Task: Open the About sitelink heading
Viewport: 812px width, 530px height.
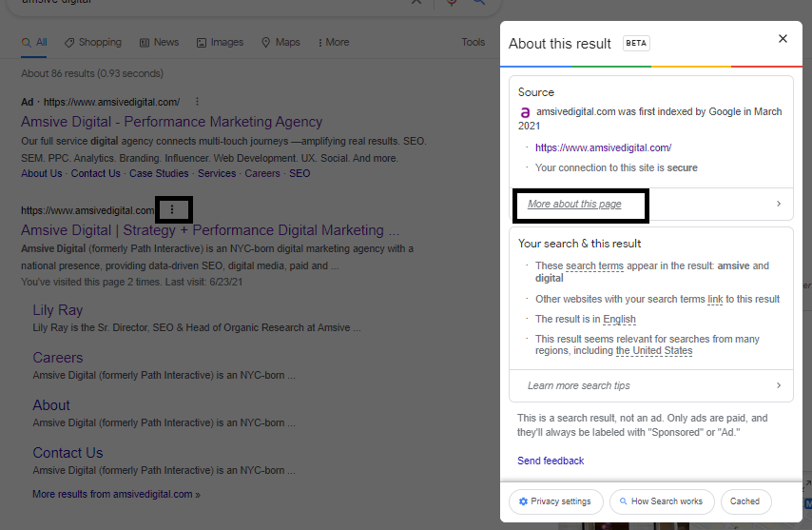Action: (x=51, y=405)
